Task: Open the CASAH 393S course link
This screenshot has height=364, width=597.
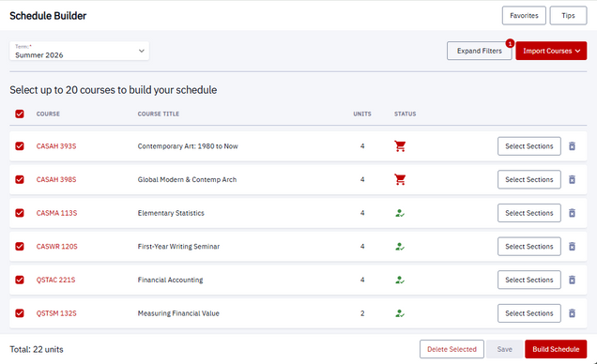Action: [56, 146]
